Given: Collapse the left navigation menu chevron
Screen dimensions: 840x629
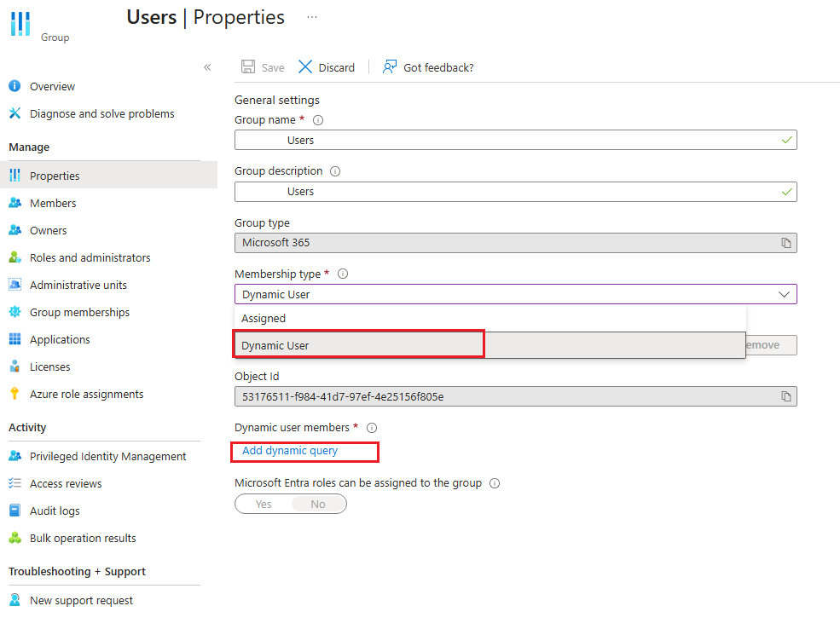Looking at the screenshot, I should 207,67.
